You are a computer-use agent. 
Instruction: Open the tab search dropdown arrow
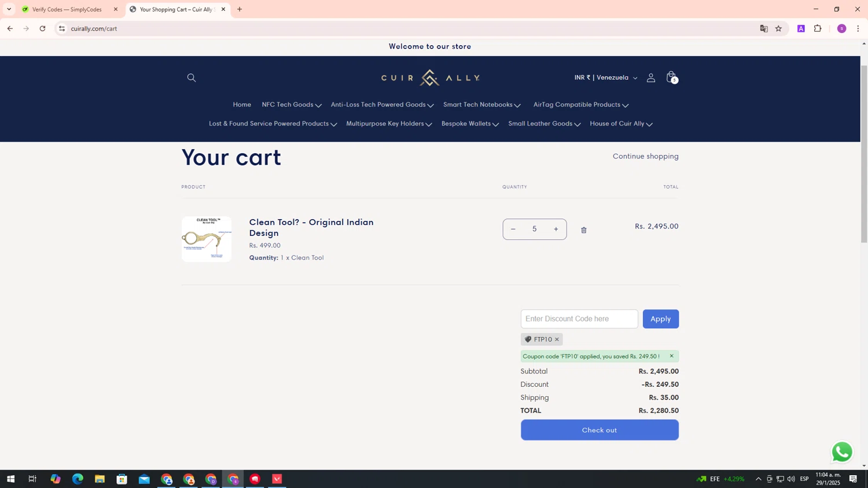(x=9, y=9)
